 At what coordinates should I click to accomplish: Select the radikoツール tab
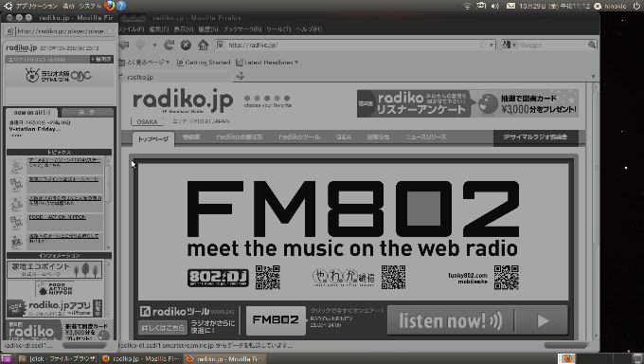pyautogui.click(x=299, y=136)
